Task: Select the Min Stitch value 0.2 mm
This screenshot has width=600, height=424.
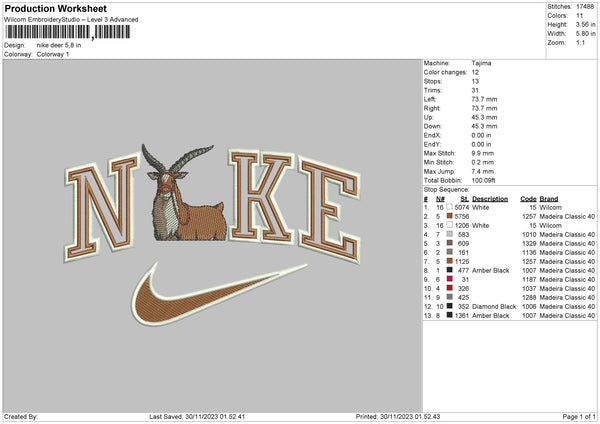Action: tap(483, 162)
